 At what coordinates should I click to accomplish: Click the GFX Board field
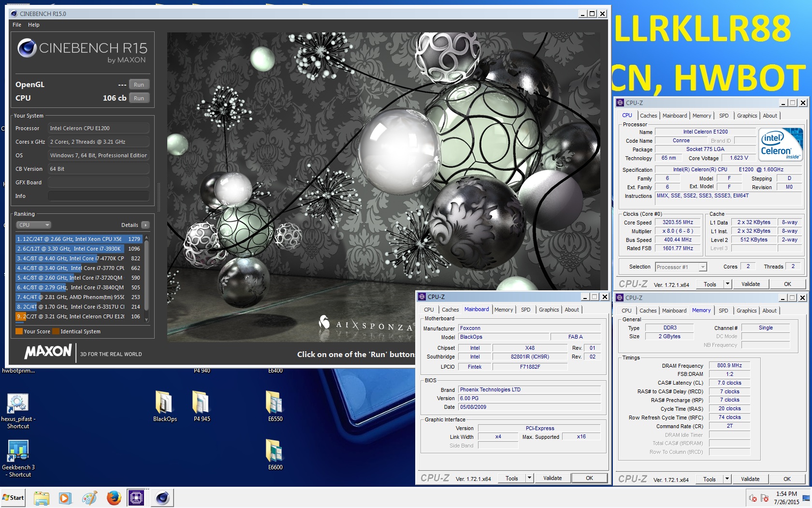pos(98,182)
